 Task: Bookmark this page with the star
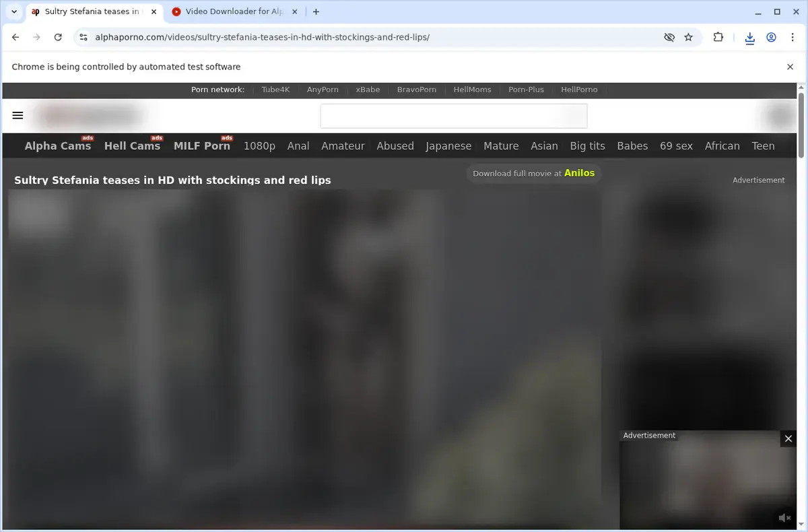click(x=688, y=38)
